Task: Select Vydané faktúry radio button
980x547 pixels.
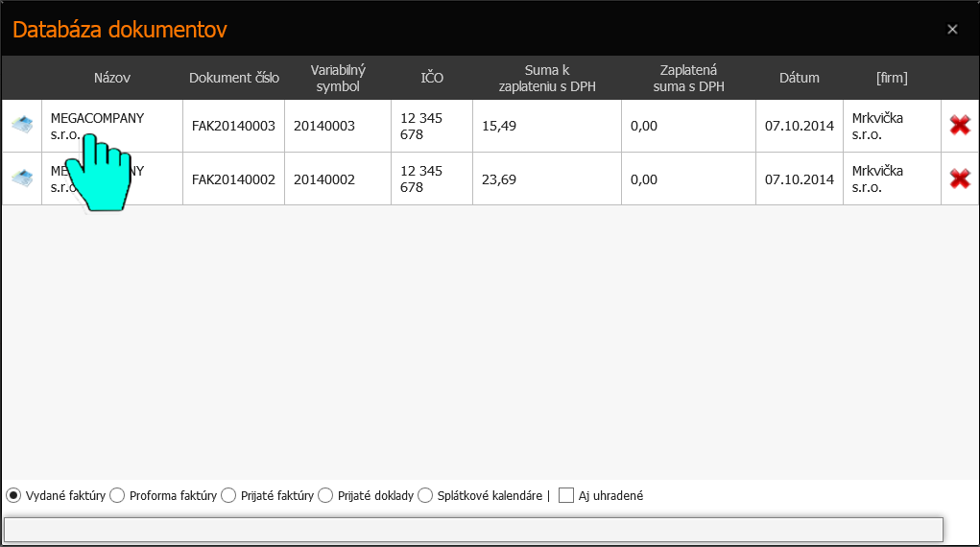Action: [x=13, y=496]
